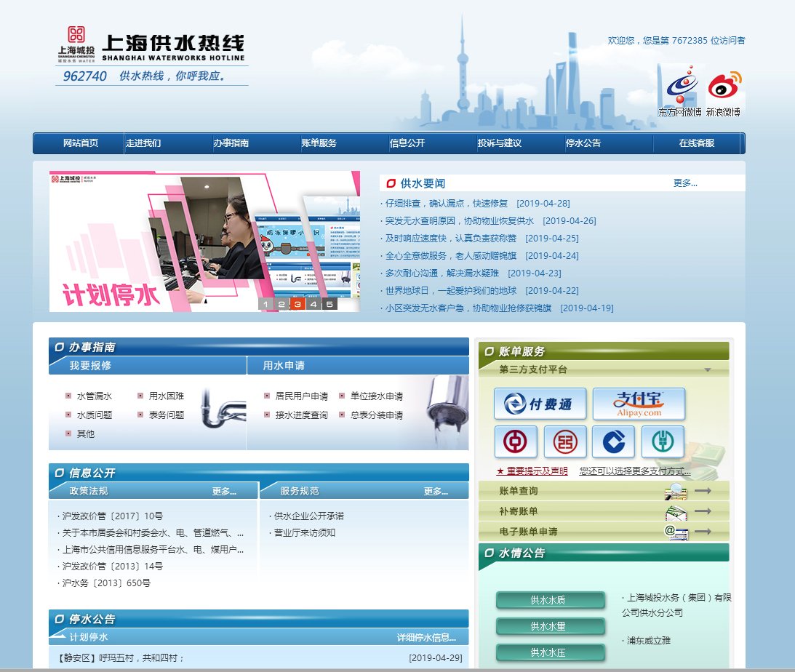
Task: Open the 付费通 payment platform
Action: [x=540, y=404]
